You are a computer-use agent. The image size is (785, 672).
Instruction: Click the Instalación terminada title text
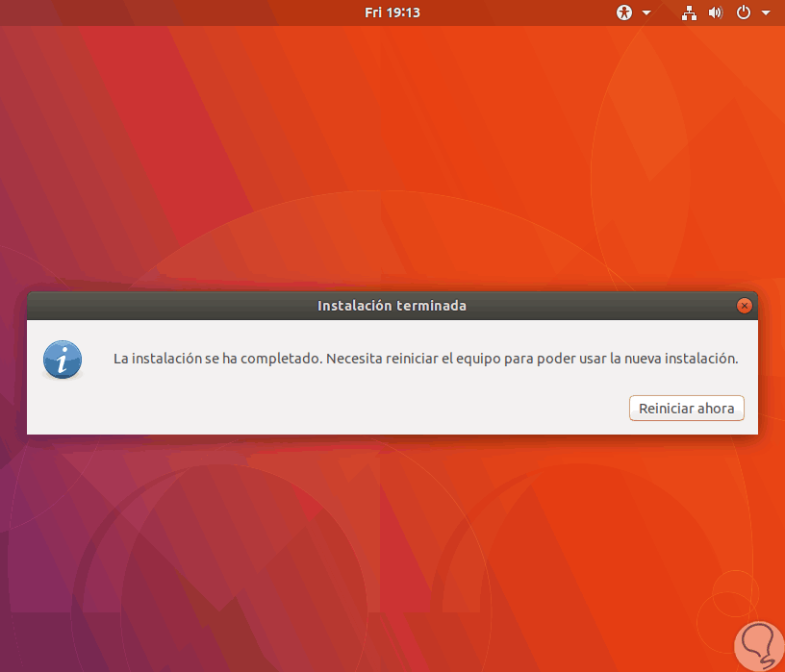392,306
